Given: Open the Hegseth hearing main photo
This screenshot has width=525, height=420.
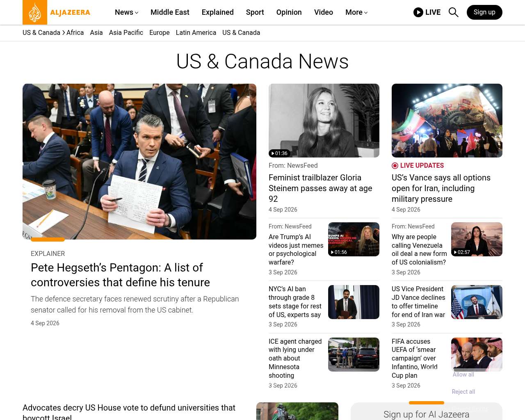Looking at the screenshot, I should point(139,162).
